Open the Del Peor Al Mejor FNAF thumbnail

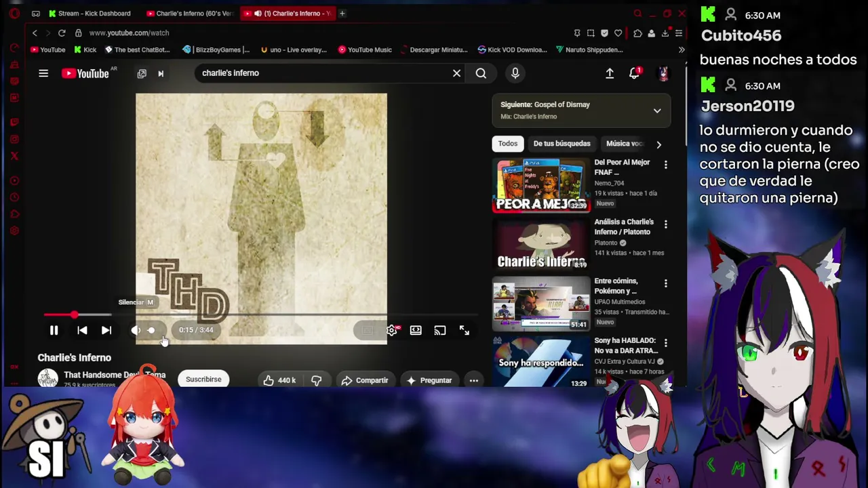click(x=541, y=185)
